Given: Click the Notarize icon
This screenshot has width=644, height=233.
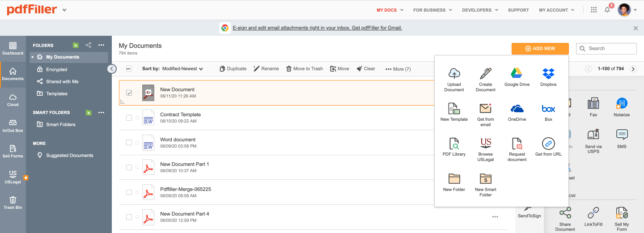Looking at the screenshot, I should point(622,104).
